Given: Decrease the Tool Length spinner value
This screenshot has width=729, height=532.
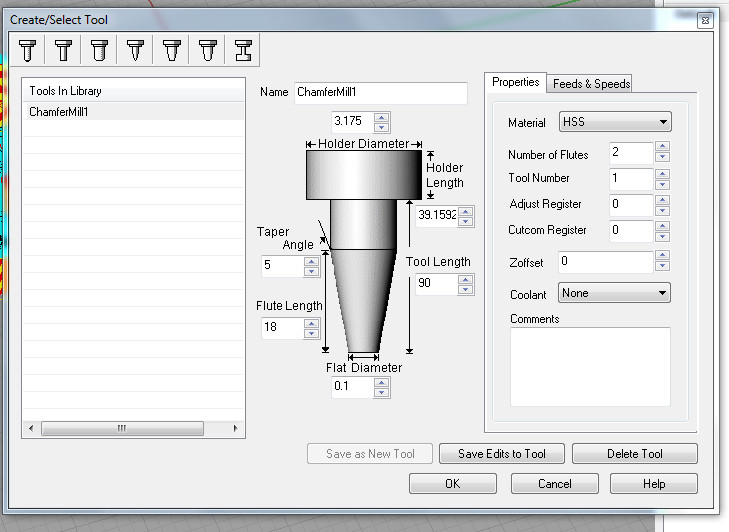Looking at the screenshot, I should [465, 289].
